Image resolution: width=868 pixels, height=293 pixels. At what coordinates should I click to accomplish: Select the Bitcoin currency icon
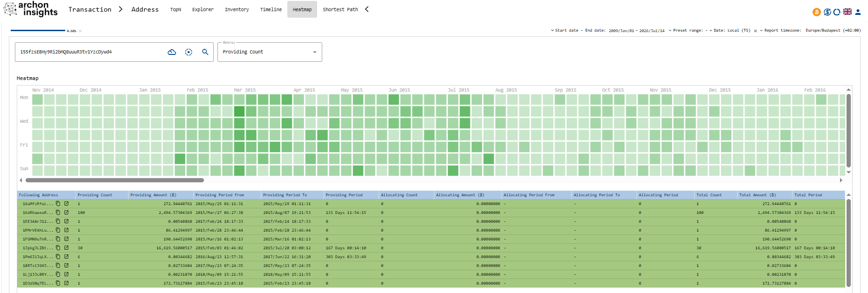click(x=816, y=12)
